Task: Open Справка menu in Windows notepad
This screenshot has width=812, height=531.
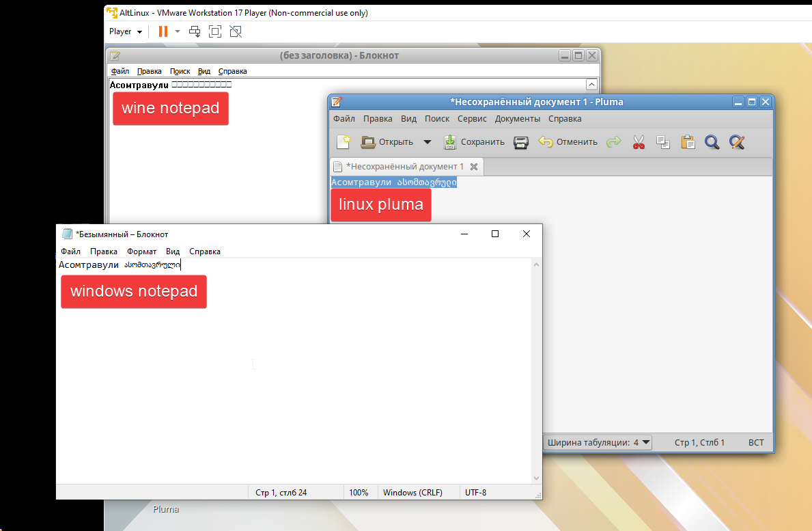Action: [205, 251]
